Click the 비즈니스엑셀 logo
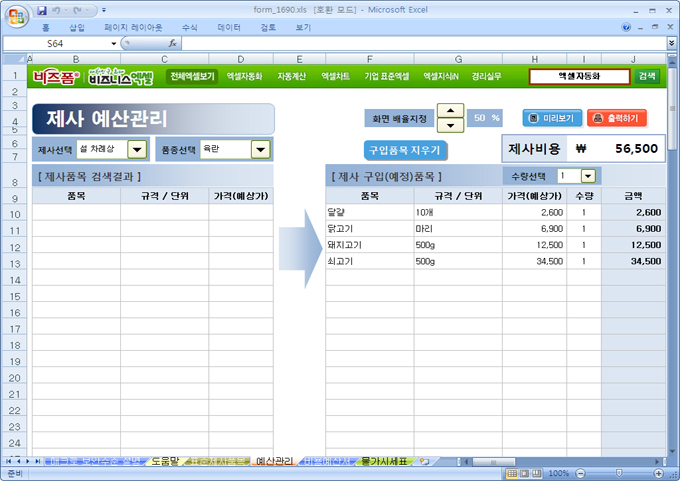This screenshot has width=680, height=481. tap(120, 77)
